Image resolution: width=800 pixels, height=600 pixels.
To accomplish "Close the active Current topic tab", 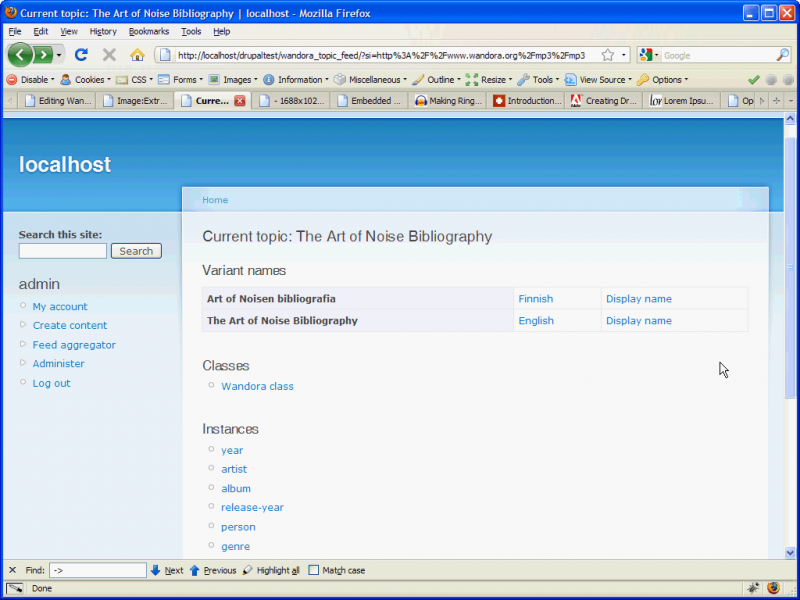I will click(x=240, y=101).
